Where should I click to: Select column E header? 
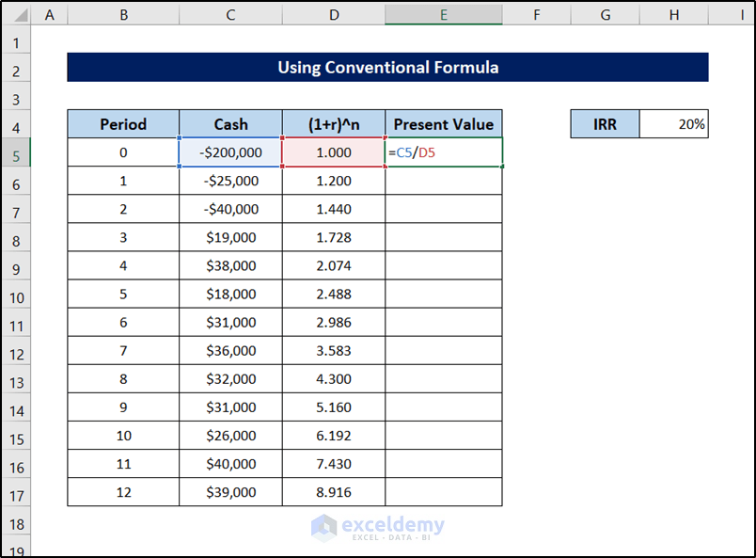click(443, 15)
